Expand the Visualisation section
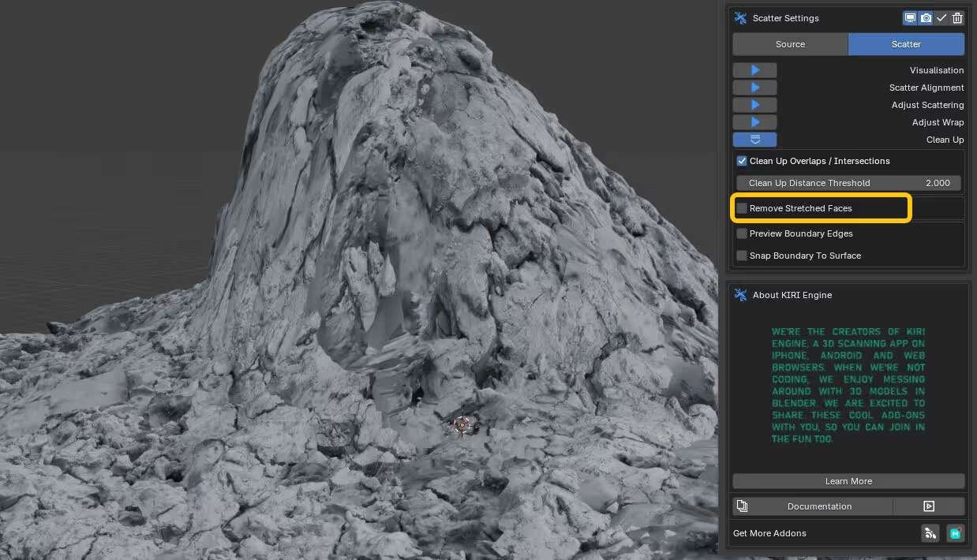The height and width of the screenshot is (560, 977). pos(754,70)
